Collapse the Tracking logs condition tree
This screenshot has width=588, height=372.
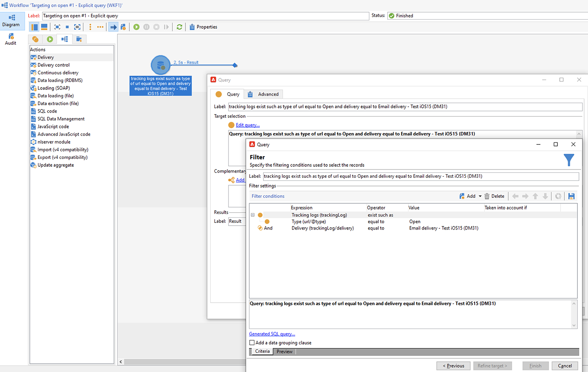(253, 215)
